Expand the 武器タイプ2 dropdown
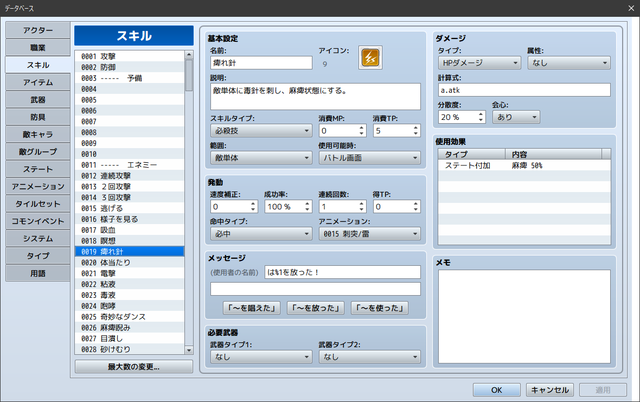 coord(369,357)
